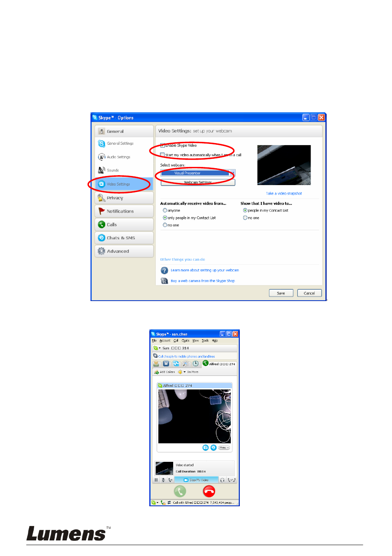Select 'only people in my Contact List' radio
Image resolution: width=392 pixels, height=556 pixels.
[x=165, y=218]
